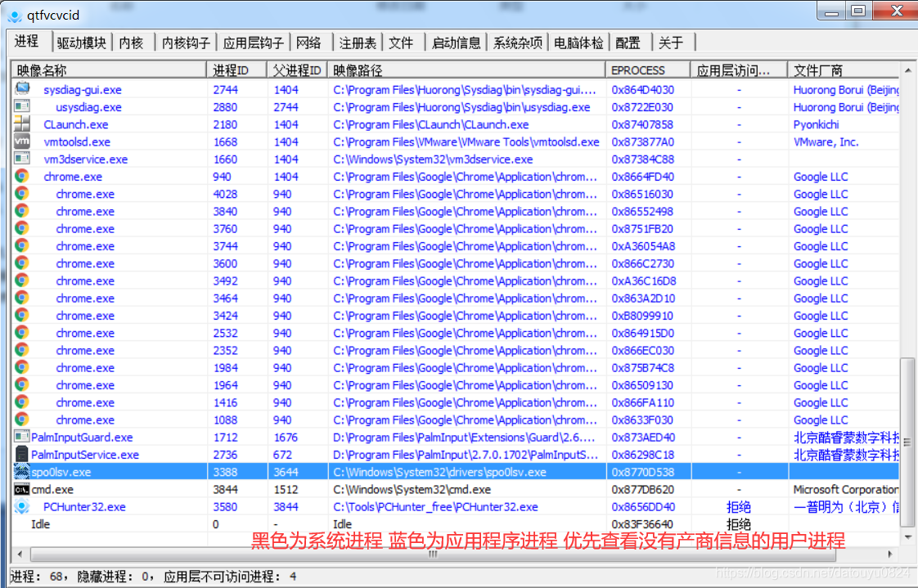
Task: Open the 内核钩子 tab
Action: tap(186, 43)
